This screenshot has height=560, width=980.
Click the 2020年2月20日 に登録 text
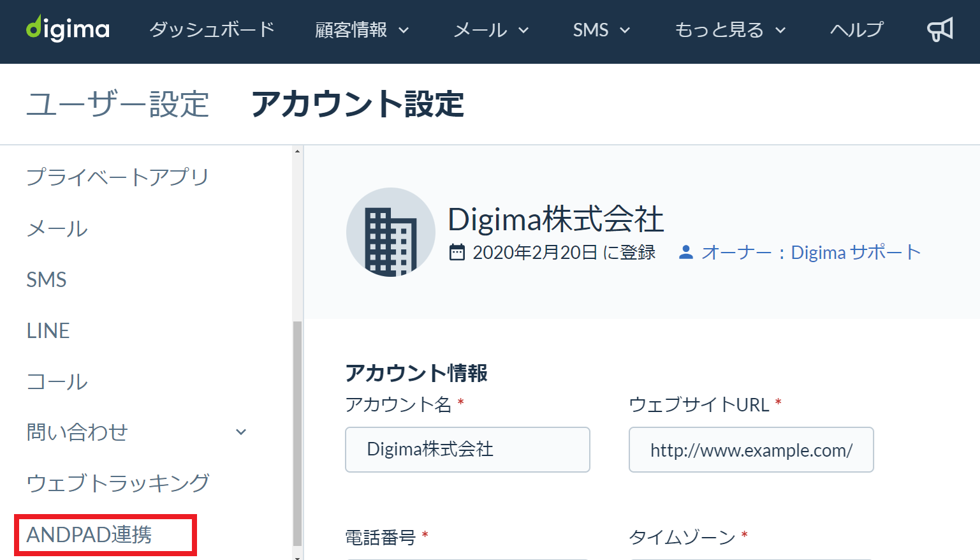tap(564, 253)
